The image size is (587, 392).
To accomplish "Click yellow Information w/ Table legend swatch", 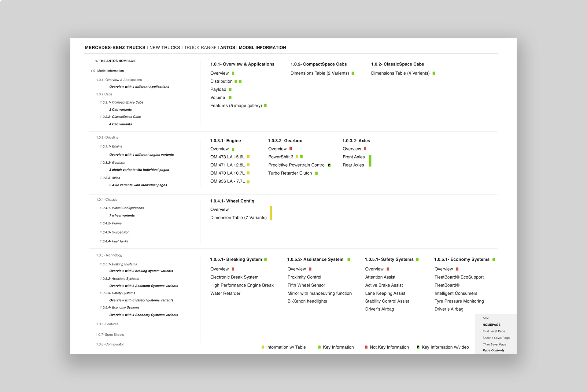I will coord(263,347).
